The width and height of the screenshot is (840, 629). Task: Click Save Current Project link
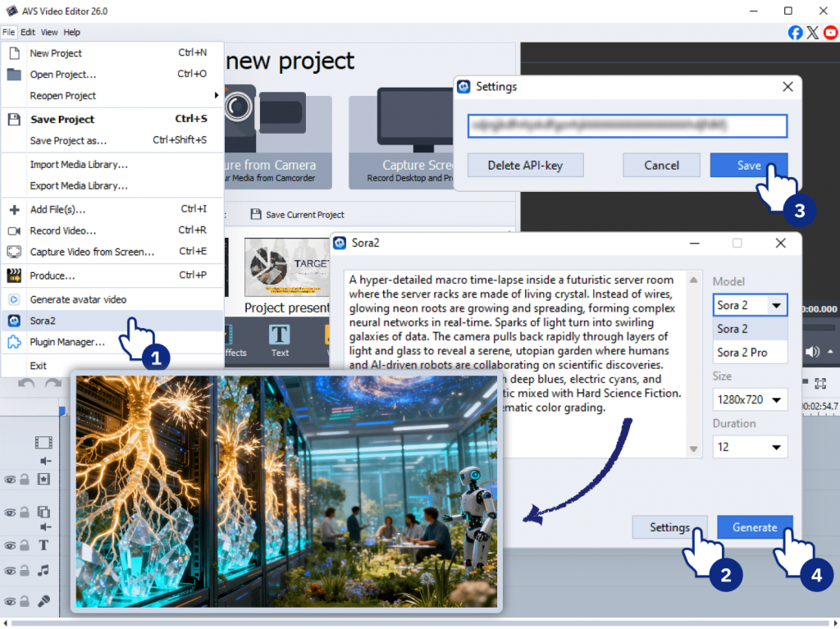(x=298, y=215)
